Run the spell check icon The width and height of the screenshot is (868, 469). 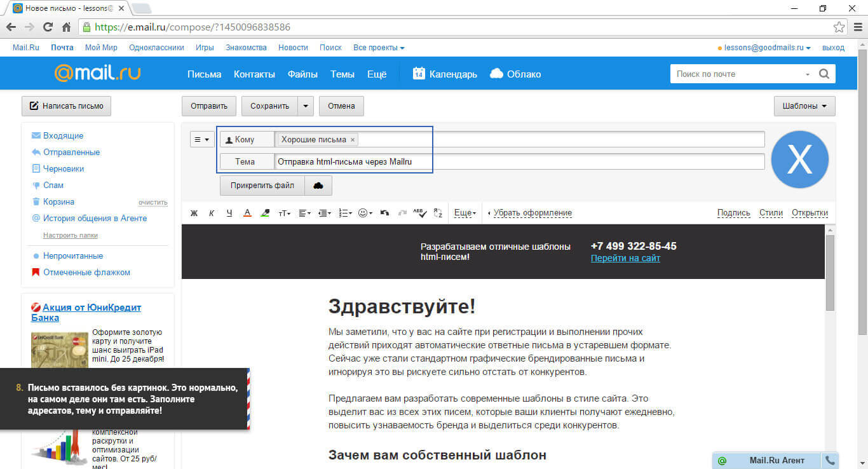[x=419, y=214]
